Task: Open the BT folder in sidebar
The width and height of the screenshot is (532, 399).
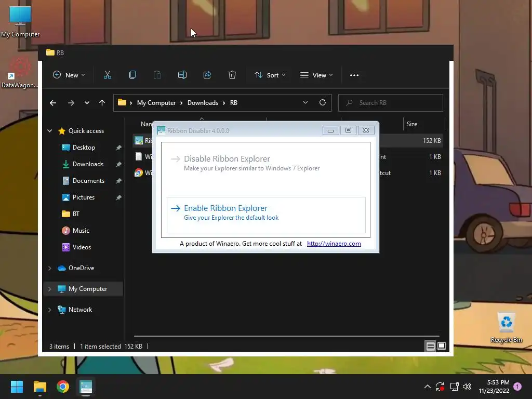Action: (75, 214)
